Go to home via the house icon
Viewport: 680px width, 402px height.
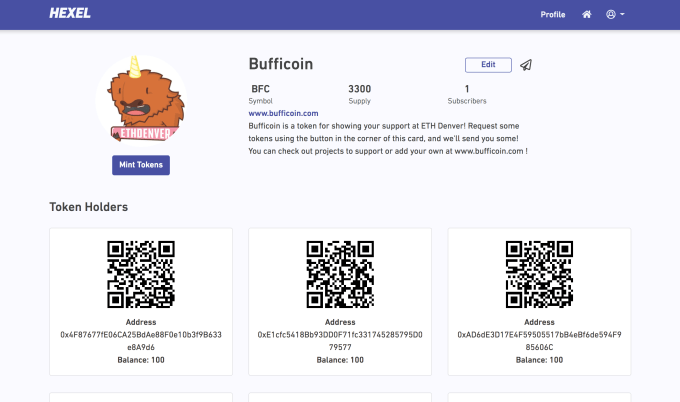[x=587, y=14]
